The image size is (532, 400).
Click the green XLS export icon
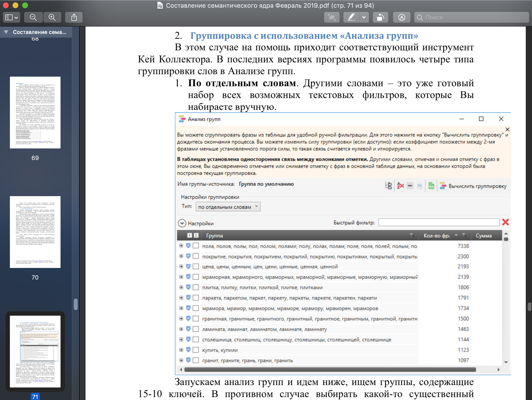point(431,186)
